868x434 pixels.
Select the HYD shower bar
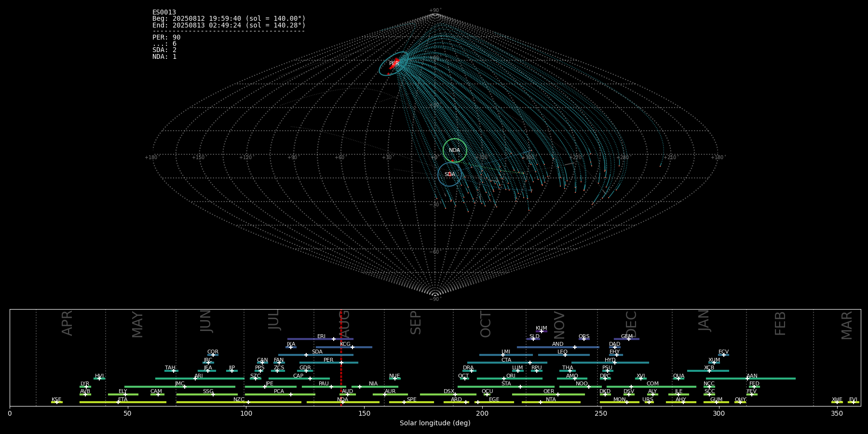pos(610,363)
